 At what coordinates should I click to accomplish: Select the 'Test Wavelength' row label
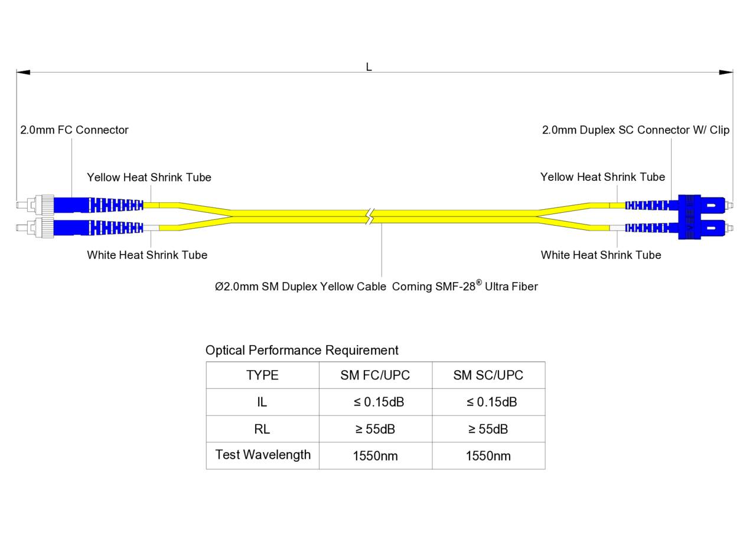coord(263,455)
